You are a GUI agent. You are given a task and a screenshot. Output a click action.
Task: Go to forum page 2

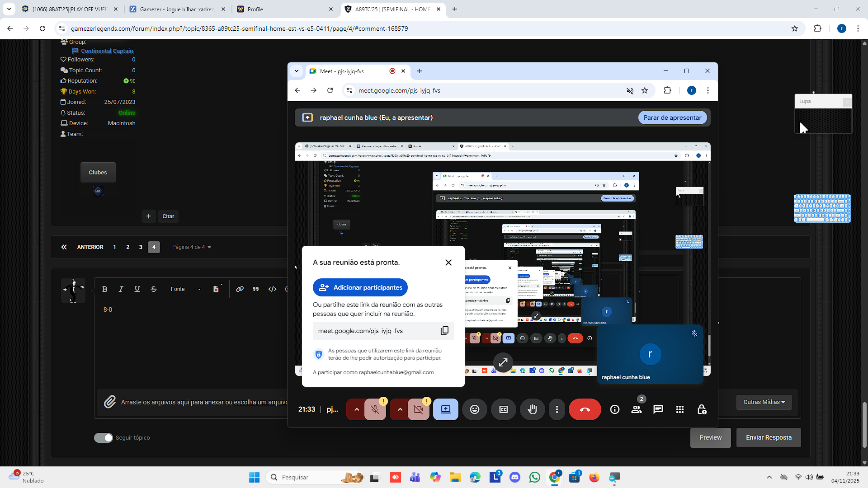(127, 247)
